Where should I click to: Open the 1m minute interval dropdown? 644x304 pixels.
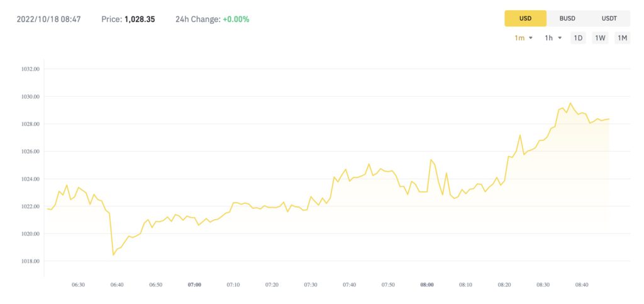point(523,38)
